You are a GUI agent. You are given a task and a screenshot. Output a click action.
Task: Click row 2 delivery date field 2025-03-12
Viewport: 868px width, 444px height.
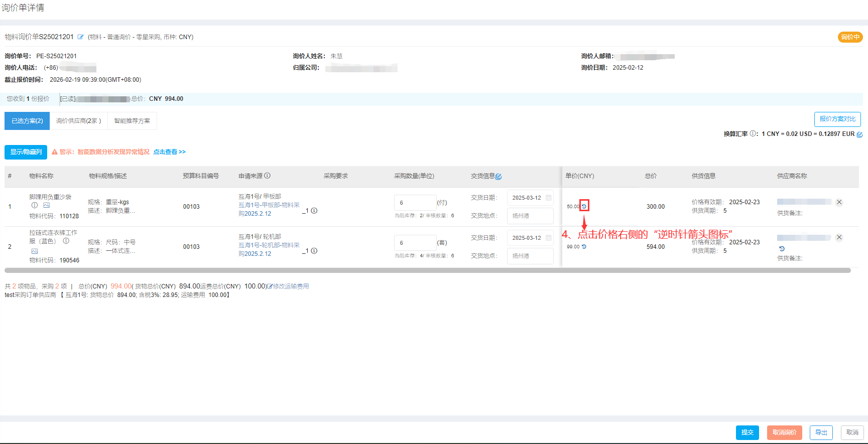pyautogui.click(x=530, y=238)
